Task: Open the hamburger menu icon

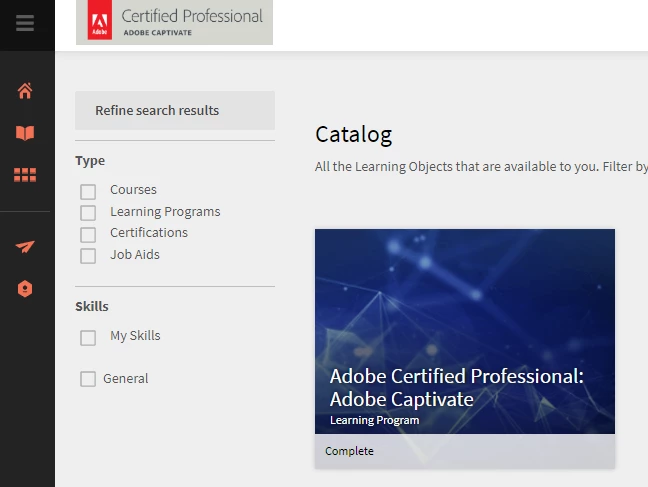Action: click(25, 23)
